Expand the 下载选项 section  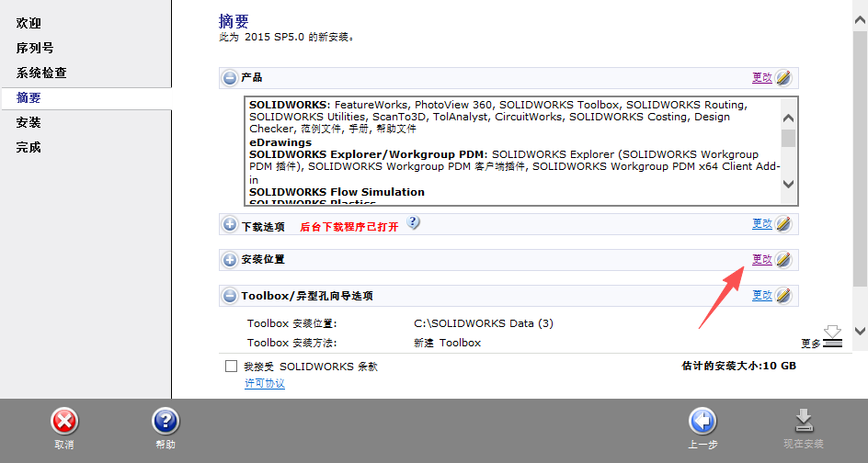point(230,224)
